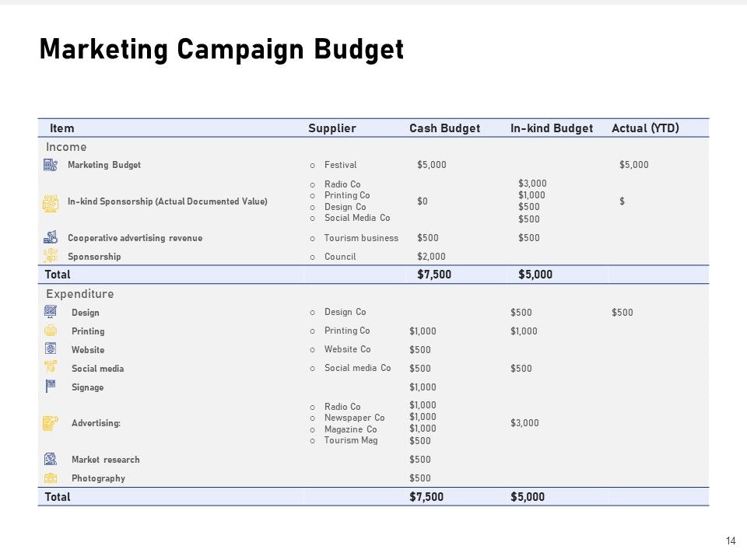This screenshot has width=747, height=560.
Task: Click the Photography label
Action: [99, 478]
